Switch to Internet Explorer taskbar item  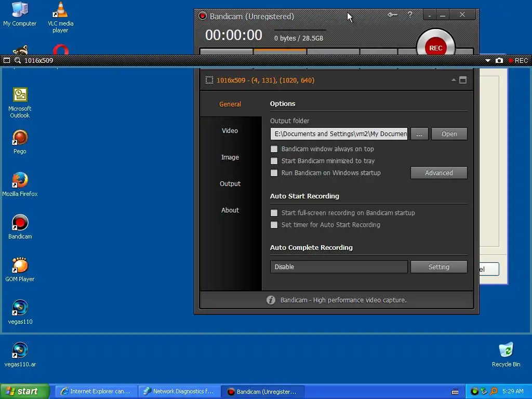[x=96, y=392]
